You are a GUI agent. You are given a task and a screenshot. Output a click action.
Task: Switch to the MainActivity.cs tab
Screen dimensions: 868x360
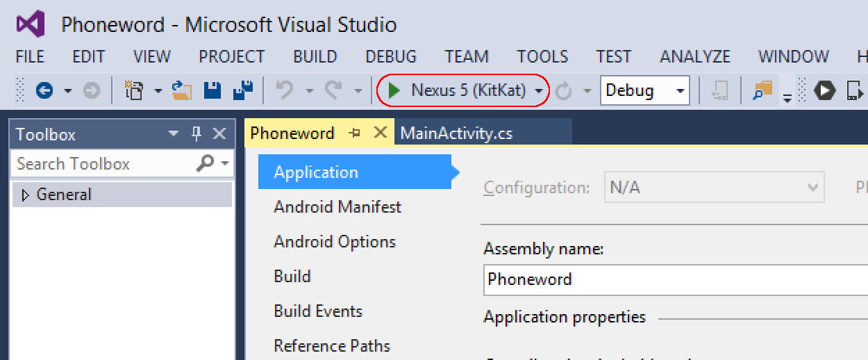(x=456, y=133)
